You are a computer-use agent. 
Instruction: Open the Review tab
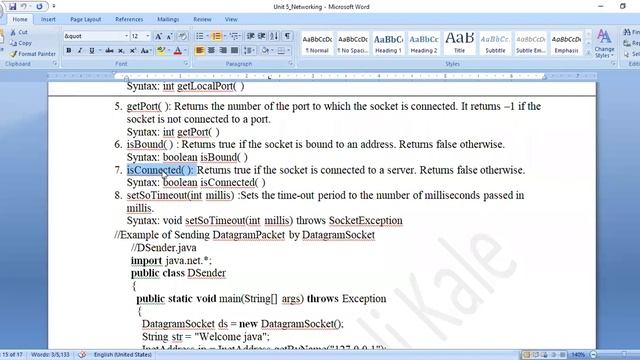point(202,19)
